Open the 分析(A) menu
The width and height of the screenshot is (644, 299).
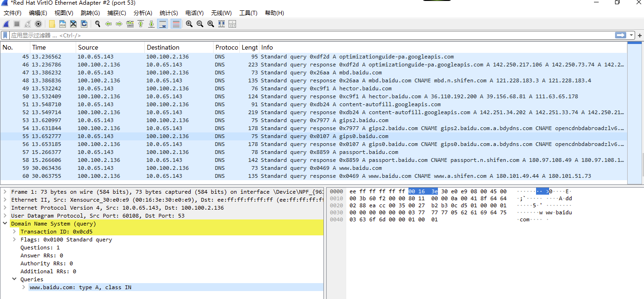pyautogui.click(x=143, y=13)
